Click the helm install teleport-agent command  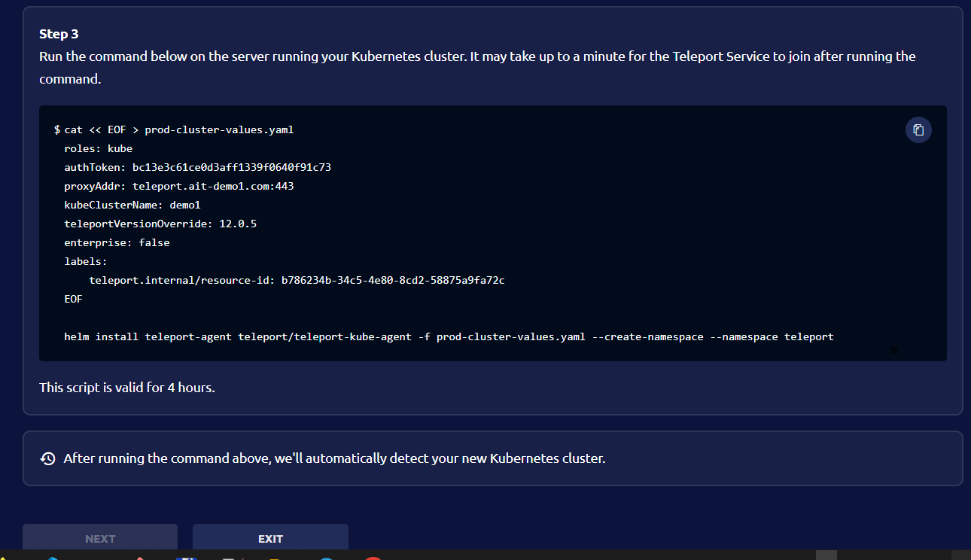pyautogui.click(x=449, y=336)
